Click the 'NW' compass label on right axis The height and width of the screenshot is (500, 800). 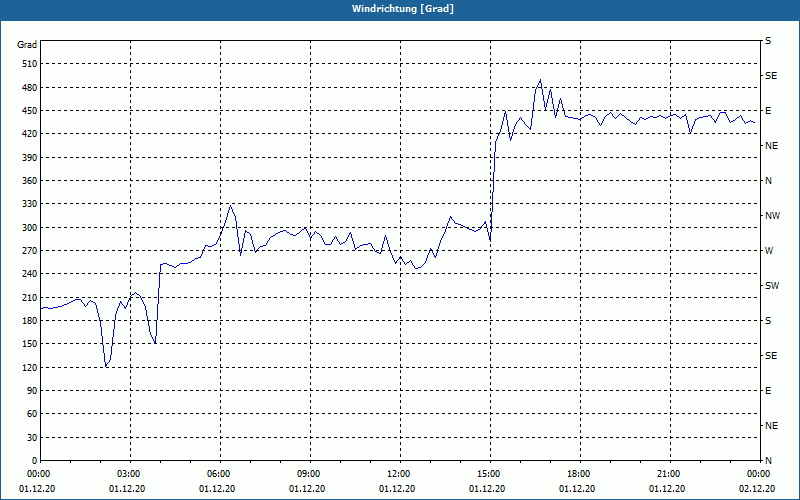pyautogui.click(x=772, y=216)
